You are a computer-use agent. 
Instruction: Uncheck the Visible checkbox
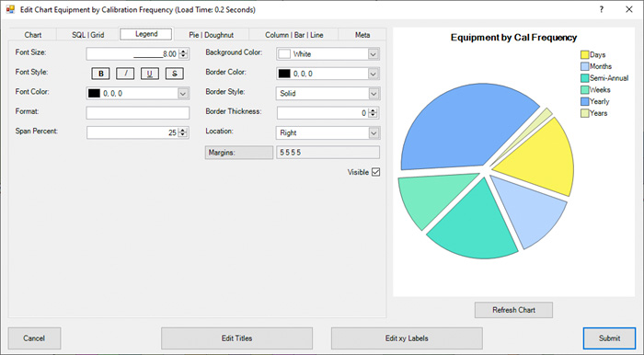tap(375, 172)
